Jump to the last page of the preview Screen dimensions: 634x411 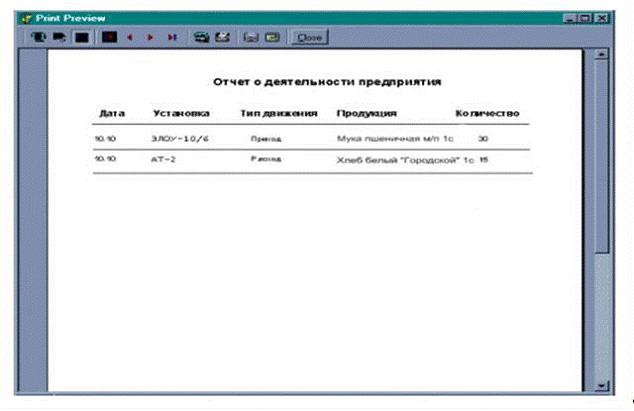[172, 37]
